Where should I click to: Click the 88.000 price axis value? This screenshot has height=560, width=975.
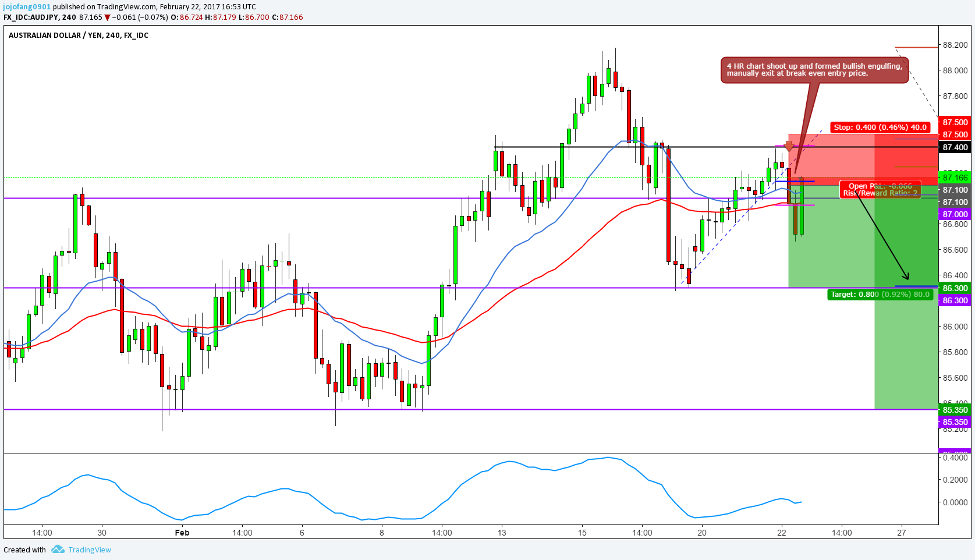(955, 70)
